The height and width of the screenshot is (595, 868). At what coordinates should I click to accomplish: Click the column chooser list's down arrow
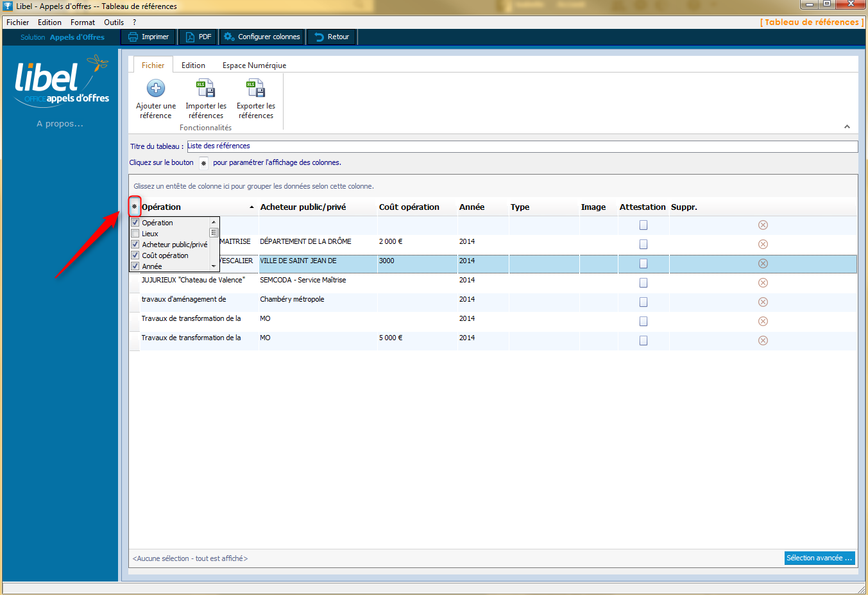coord(214,266)
